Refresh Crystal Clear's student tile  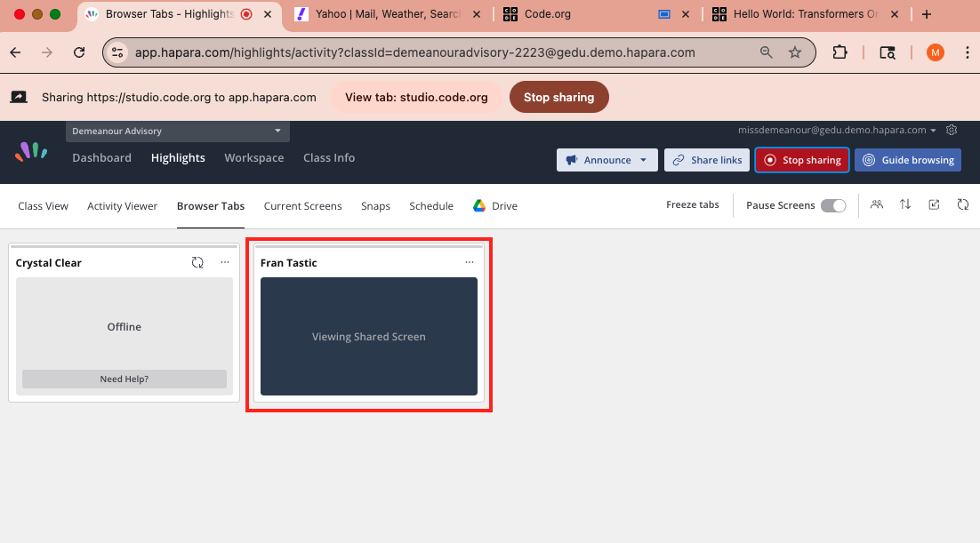(x=197, y=262)
